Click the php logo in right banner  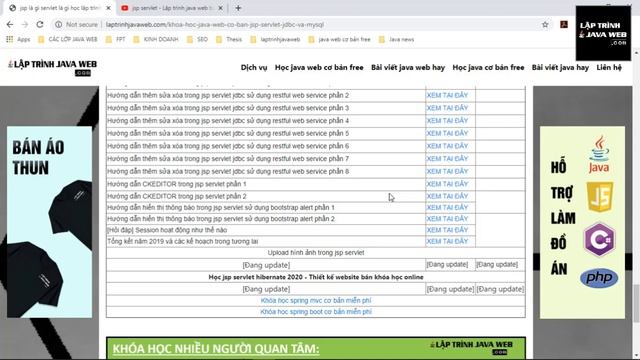tap(599, 278)
